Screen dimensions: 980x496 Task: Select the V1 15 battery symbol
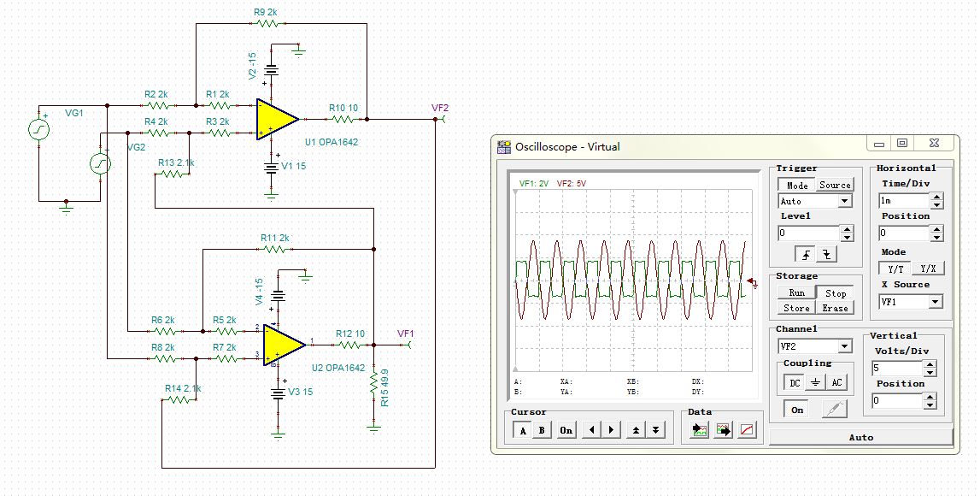(x=271, y=168)
